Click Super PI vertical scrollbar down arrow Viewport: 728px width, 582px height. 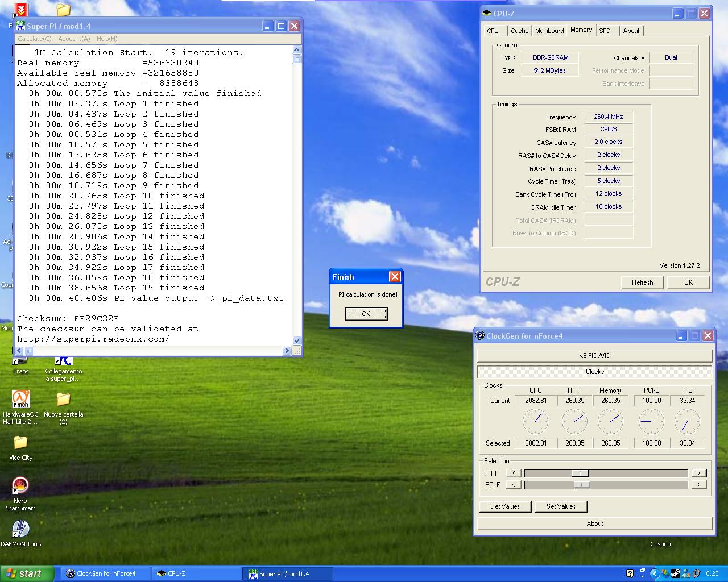296,341
